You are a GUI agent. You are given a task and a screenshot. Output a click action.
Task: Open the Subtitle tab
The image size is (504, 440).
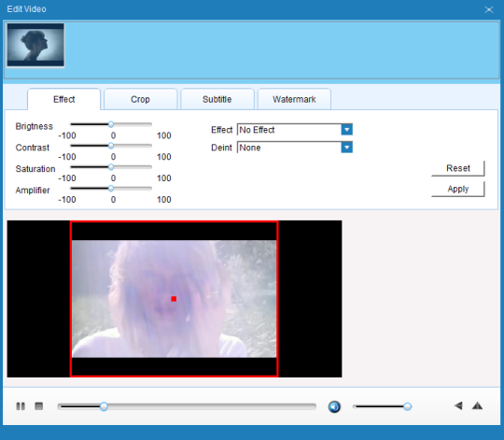pyautogui.click(x=217, y=99)
